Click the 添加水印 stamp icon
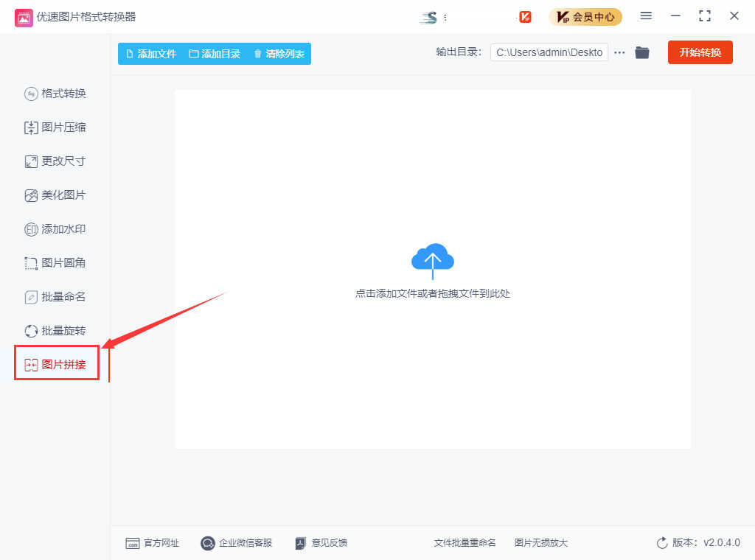Image resolution: width=755 pixels, height=560 pixels. click(x=31, y=229)
